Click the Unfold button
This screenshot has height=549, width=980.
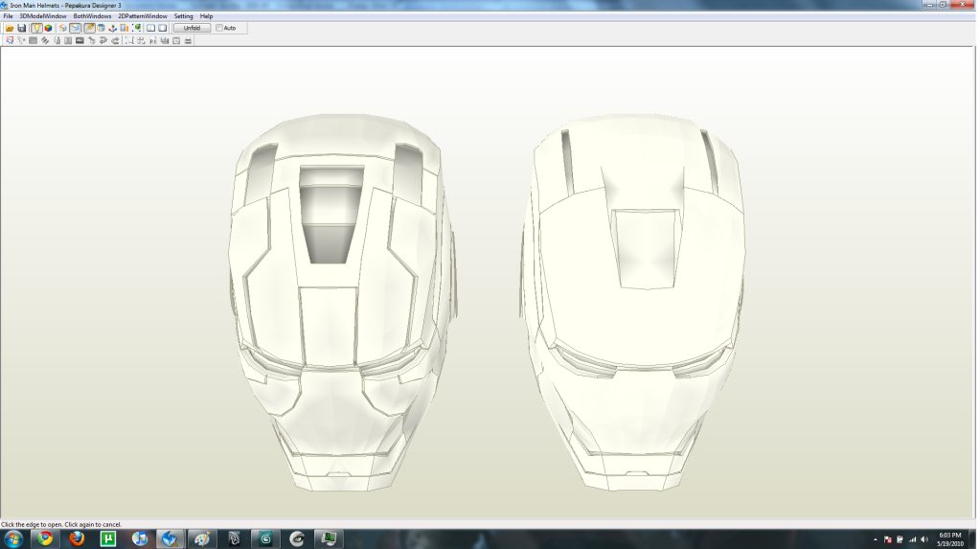click(192, 28)
